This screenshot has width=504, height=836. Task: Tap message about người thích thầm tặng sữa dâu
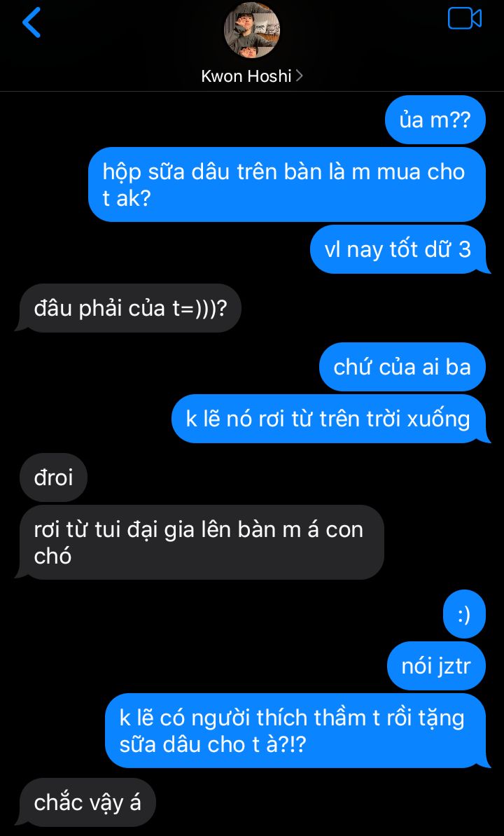(295, 730)
